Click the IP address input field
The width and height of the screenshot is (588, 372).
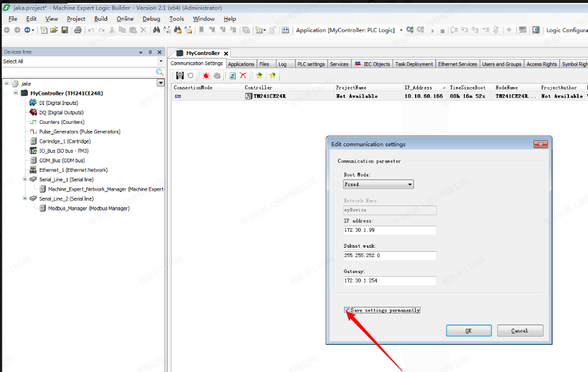389,230
